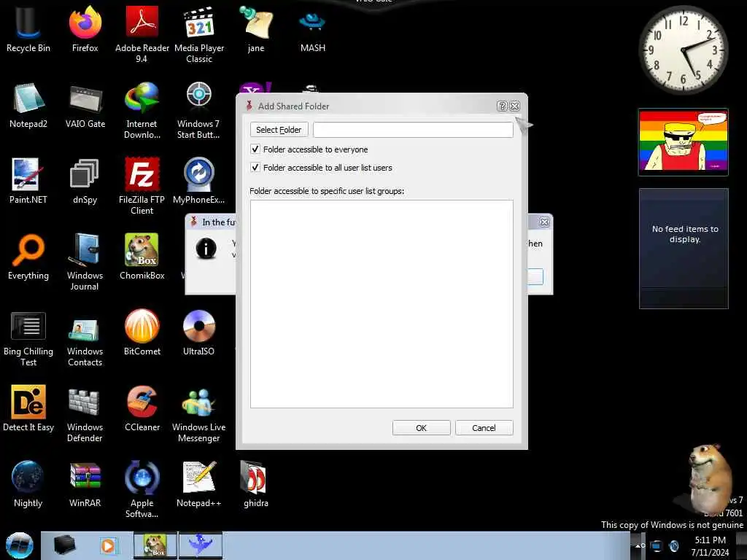Click the analog clock gadget
The height and width of the screenshot is (560, 747).
click(x=683, y=50)
